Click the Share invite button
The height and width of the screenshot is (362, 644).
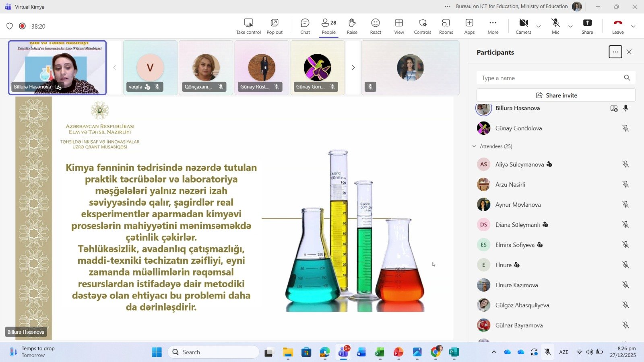pyautogui.click(x=556, y=95)
